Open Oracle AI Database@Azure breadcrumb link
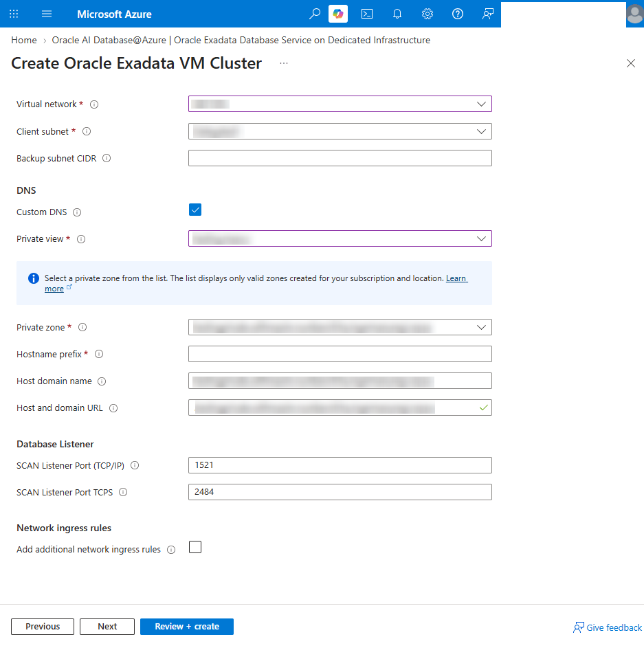Viewport: 644px width, 648px height. tap(241, 40)
